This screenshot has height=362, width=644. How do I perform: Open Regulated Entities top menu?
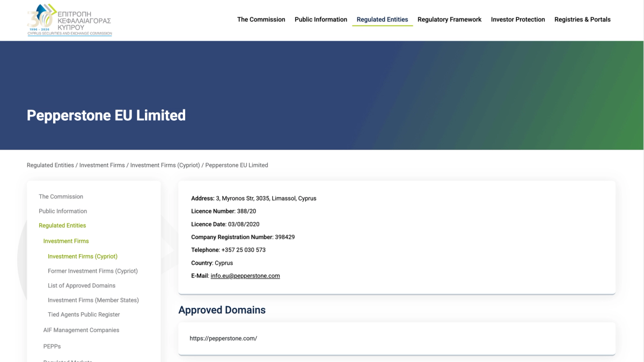pyautogui.click(x=382, y=19)
